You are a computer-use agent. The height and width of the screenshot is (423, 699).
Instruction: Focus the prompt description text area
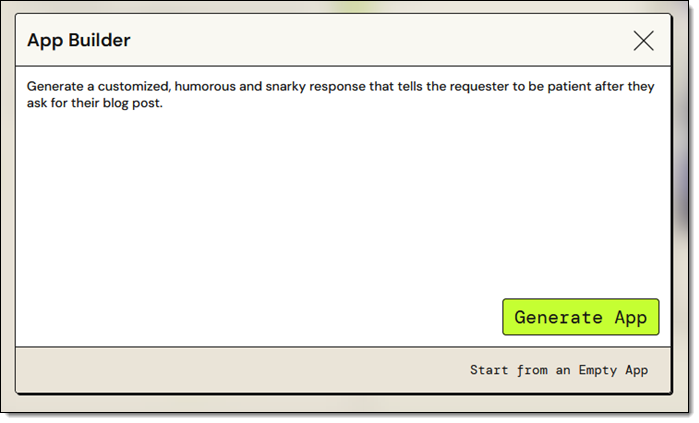[343, 183]
